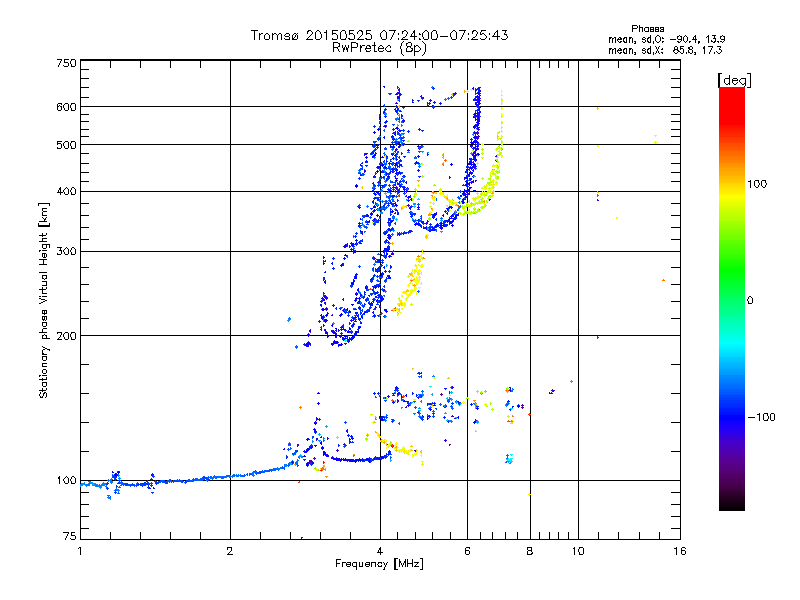800x600 pixels.
Task: Click the y-axis tick label '200'
Action: (66, 336)
